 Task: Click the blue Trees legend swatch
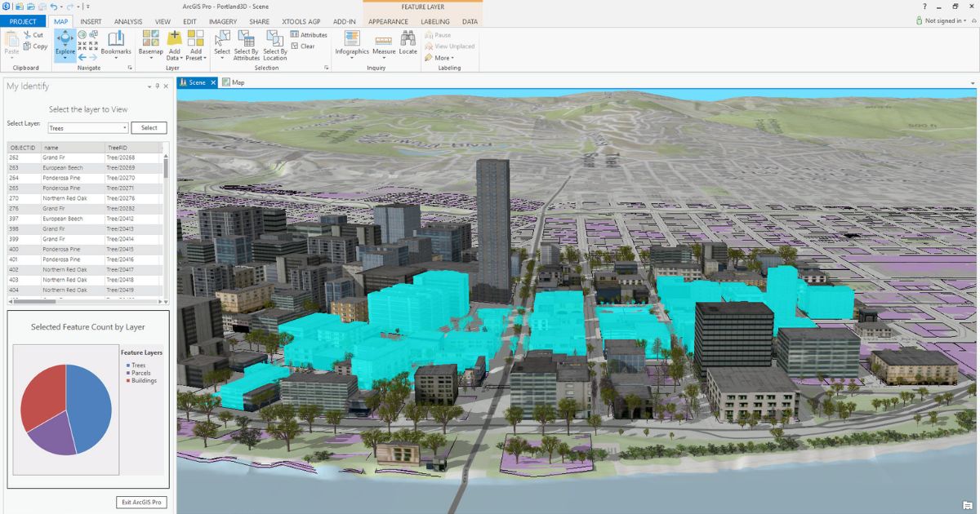127,366
